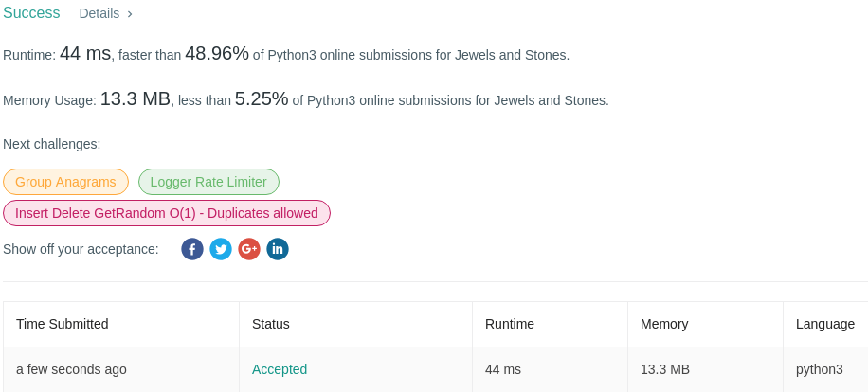Share acceptance via Google Plus icon
The image size is (868, 392).
click(x=249, y=249)
